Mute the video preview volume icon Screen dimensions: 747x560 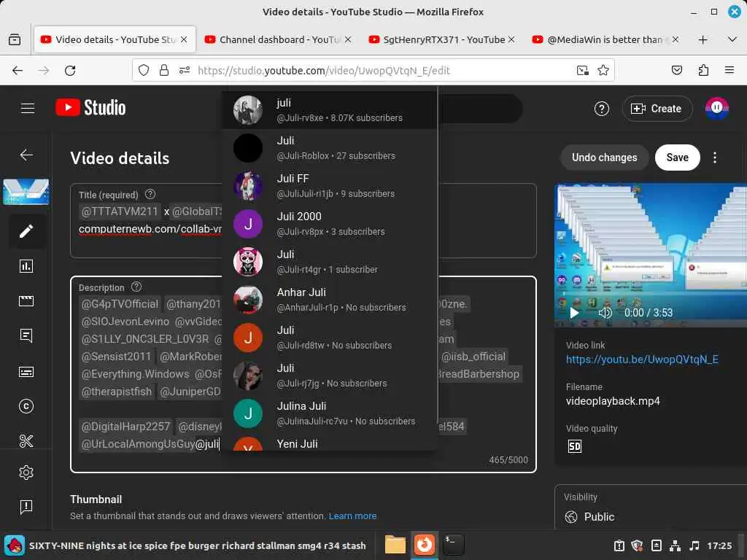click(605, 313)
